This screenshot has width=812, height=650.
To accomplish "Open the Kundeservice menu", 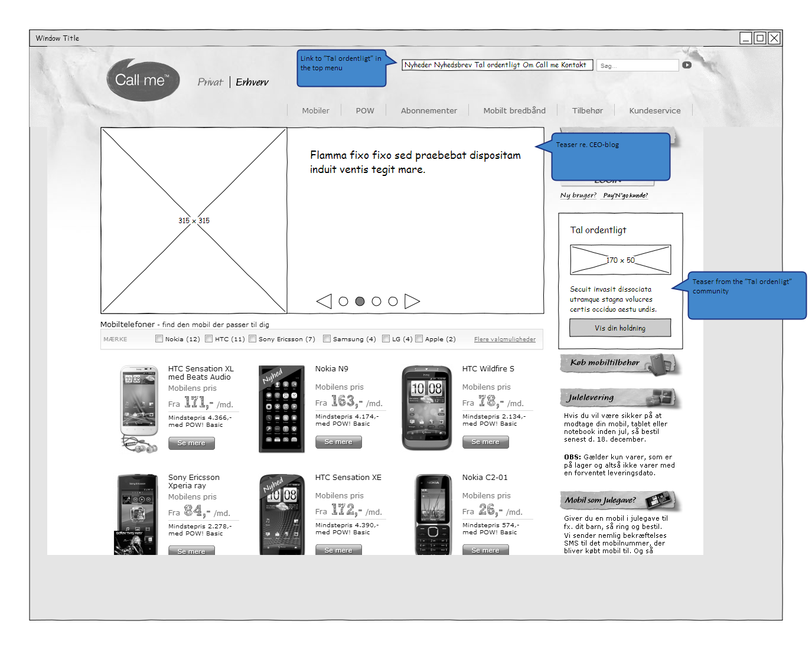I will coord(655,110).
